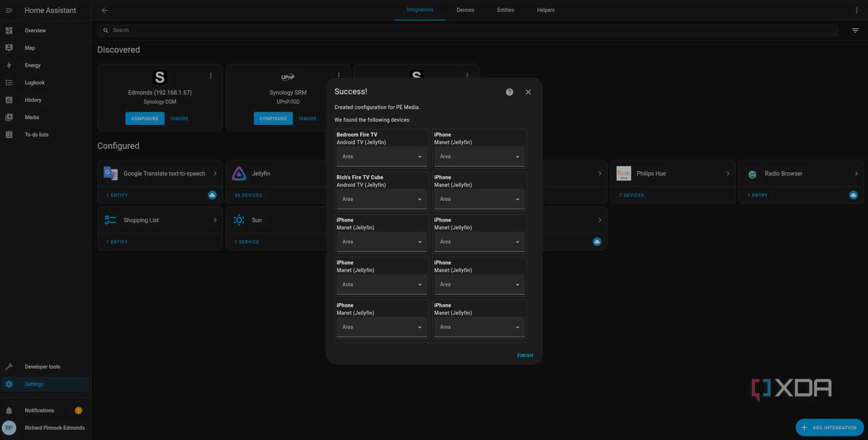Open the To-do lists icon

[9, 135]
